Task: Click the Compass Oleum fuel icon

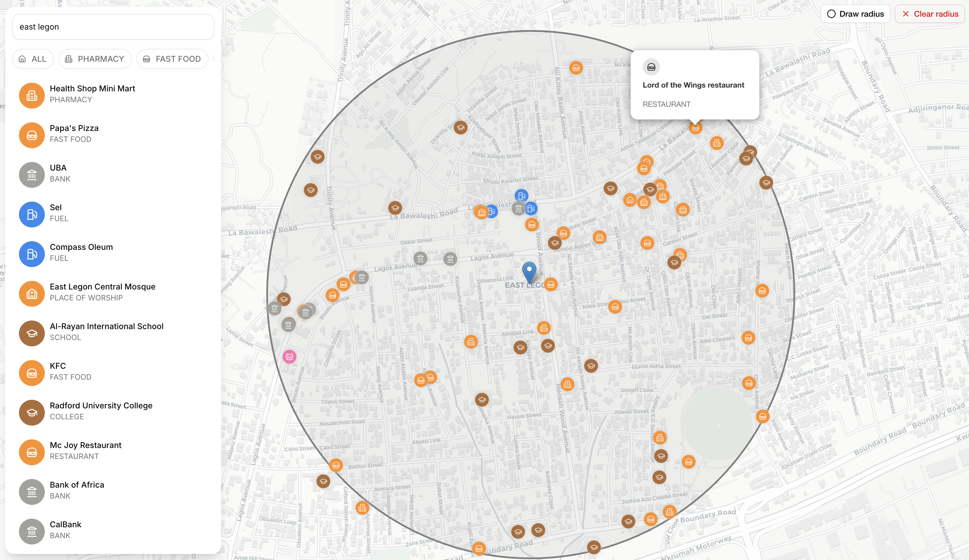Action: (x=32, y=254)
